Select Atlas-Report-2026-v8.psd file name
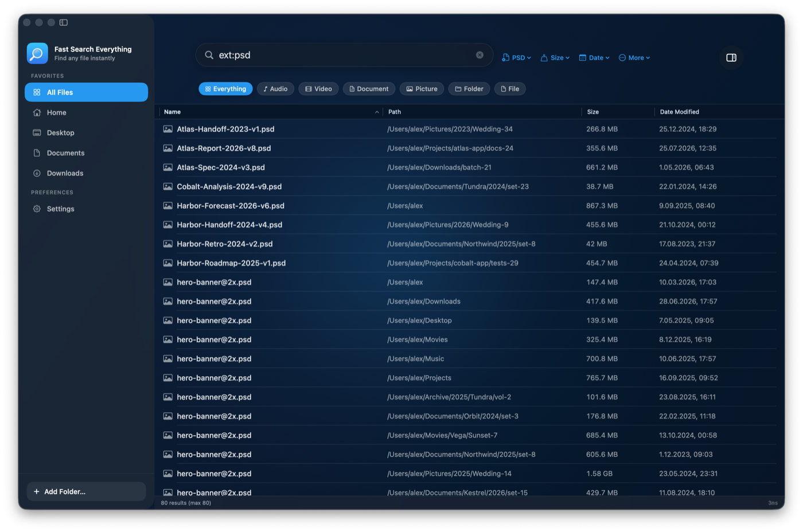 [224, 148]
